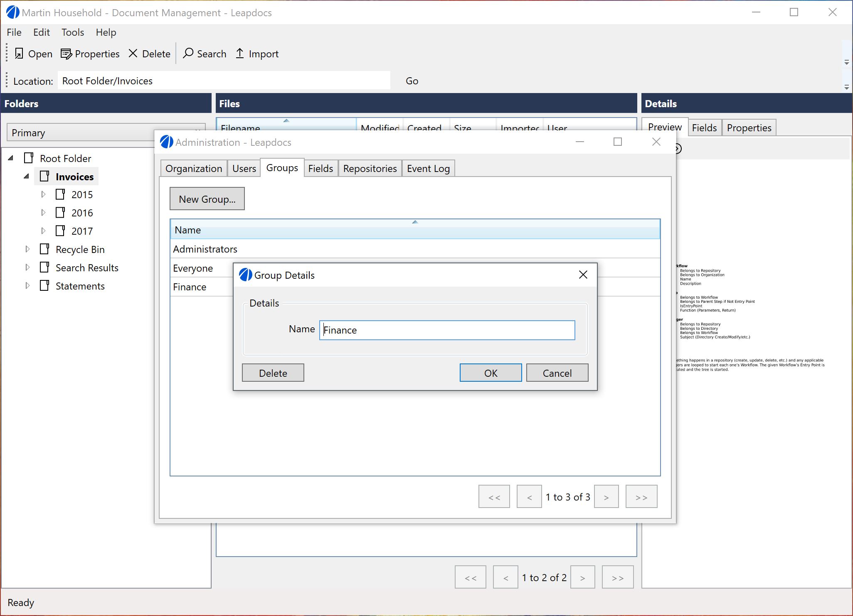Select the Administrators group row
Viewport: 853px width, 616px height.
coord(415,249)
